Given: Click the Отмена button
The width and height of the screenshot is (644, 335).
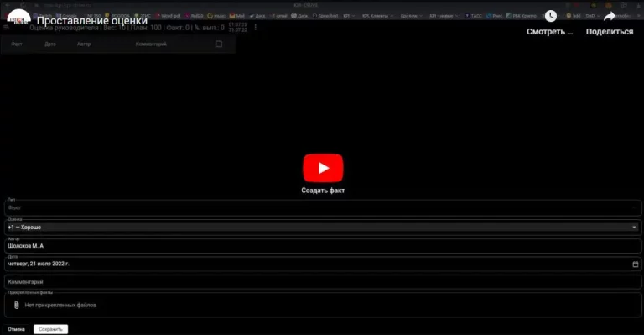Looking at the screenshot, I should pyautogui.click(x=17, y=329).
